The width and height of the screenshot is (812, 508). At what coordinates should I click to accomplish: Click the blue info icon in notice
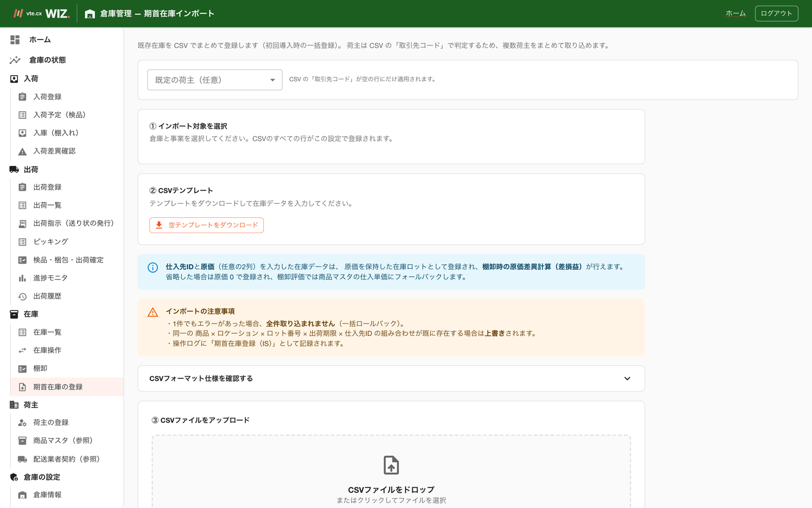click(x=153, y=268)
